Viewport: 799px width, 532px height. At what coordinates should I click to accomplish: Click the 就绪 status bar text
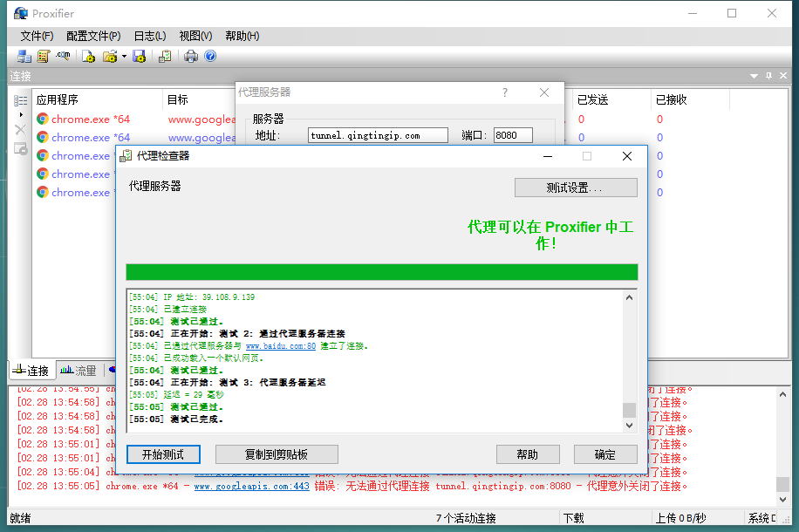coord(20,518)
